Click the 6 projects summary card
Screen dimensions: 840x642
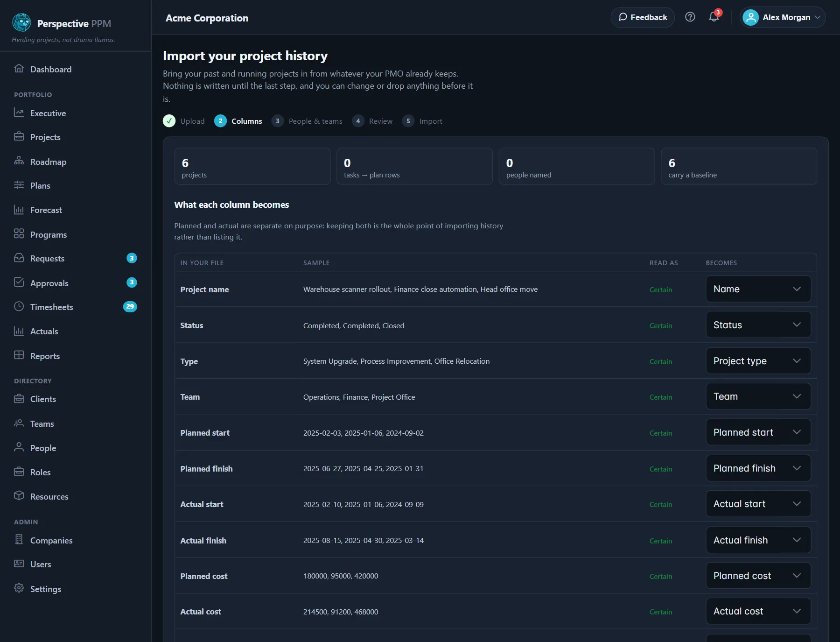(x=252, y=166)
